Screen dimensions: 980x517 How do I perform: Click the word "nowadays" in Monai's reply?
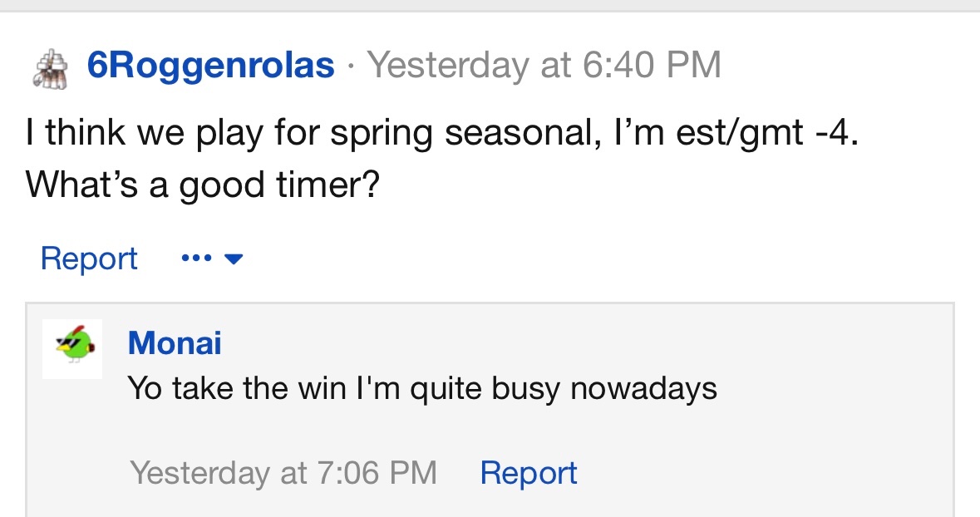pyautogui.click(x=644, y=387)
